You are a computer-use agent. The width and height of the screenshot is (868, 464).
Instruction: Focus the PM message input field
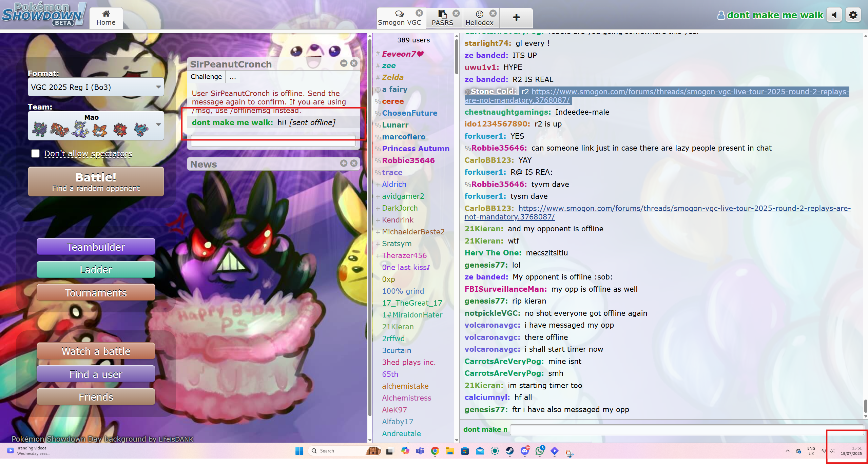[273, 141]
